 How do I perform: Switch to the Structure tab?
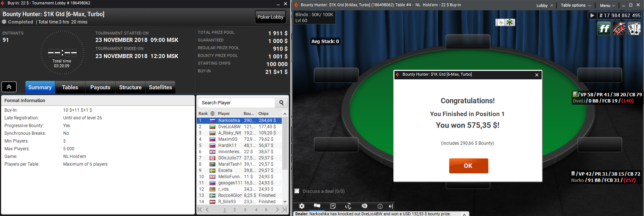click(x=130, y=87)
